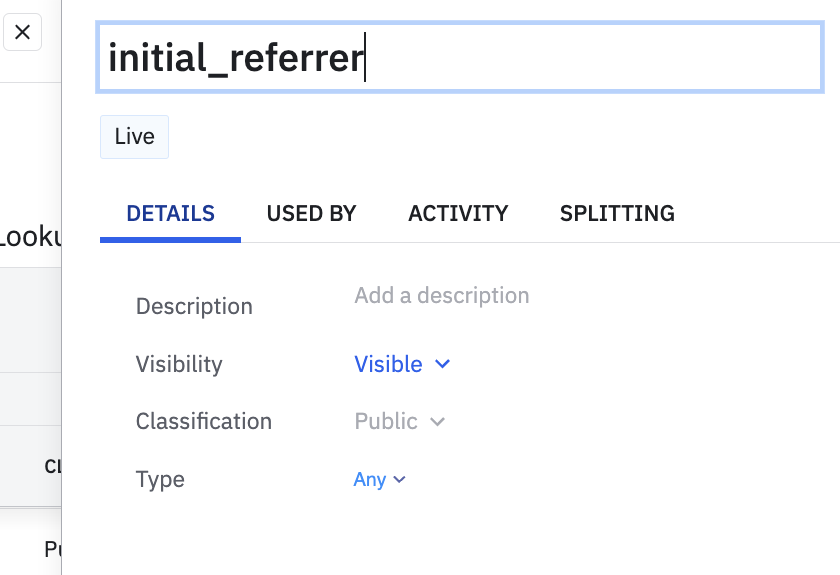Click the Add a description field
The image size is (840, 575).
pyautogui.click(x=441, y=296)
